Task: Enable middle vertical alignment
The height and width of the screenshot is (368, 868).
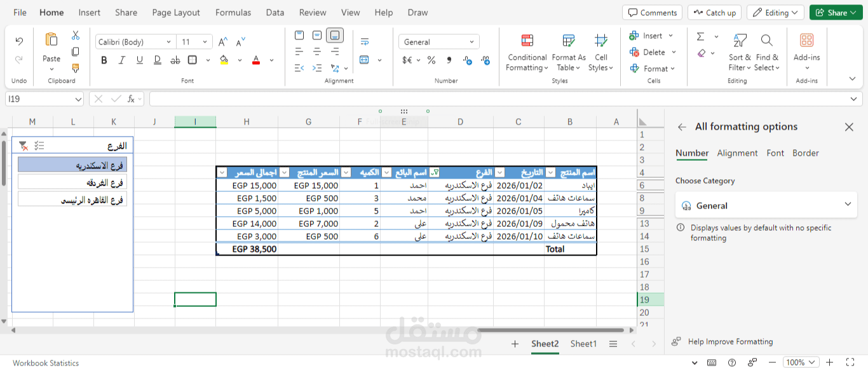Action: 317,35
